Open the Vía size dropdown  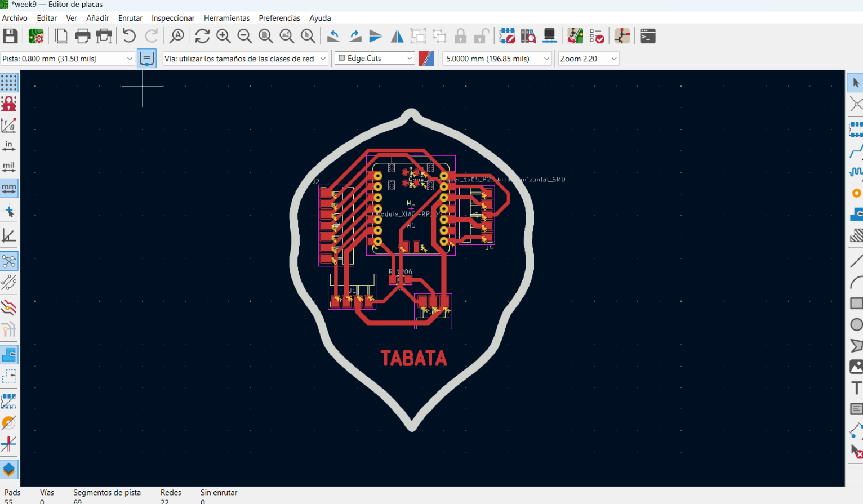coord(246,59)
